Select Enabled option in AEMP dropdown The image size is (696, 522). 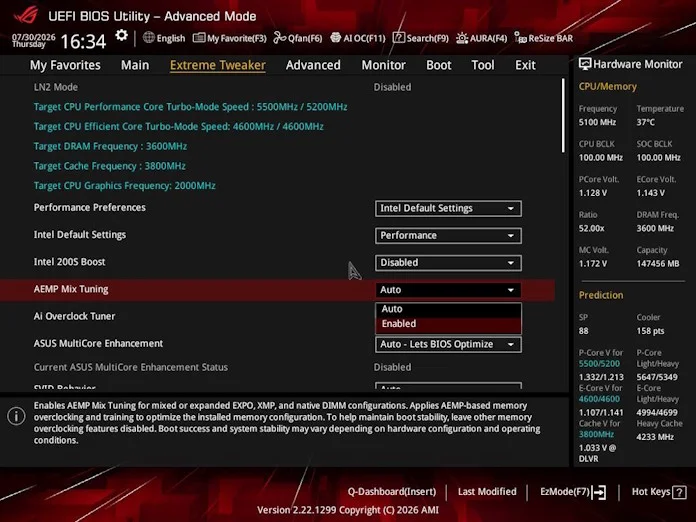click(448, 324)
